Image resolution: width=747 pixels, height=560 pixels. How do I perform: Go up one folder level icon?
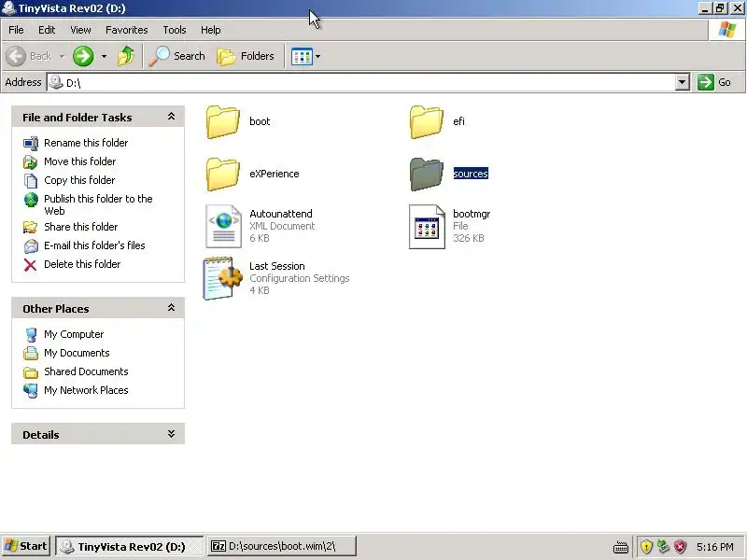pos(126,56)
